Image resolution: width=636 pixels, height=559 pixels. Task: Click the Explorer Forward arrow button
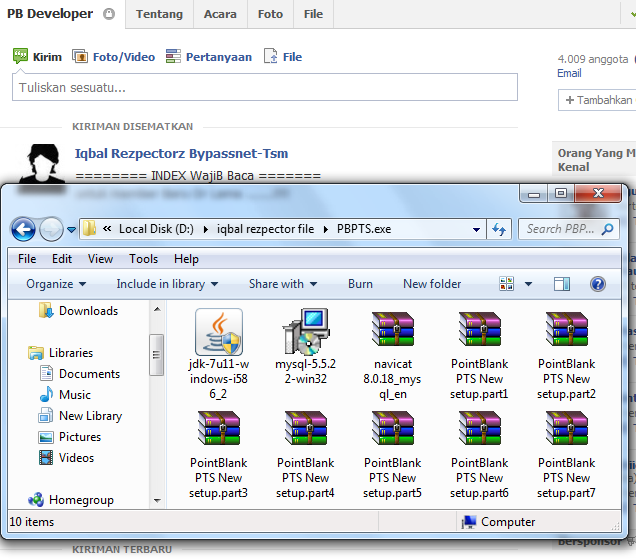point(51,229)
